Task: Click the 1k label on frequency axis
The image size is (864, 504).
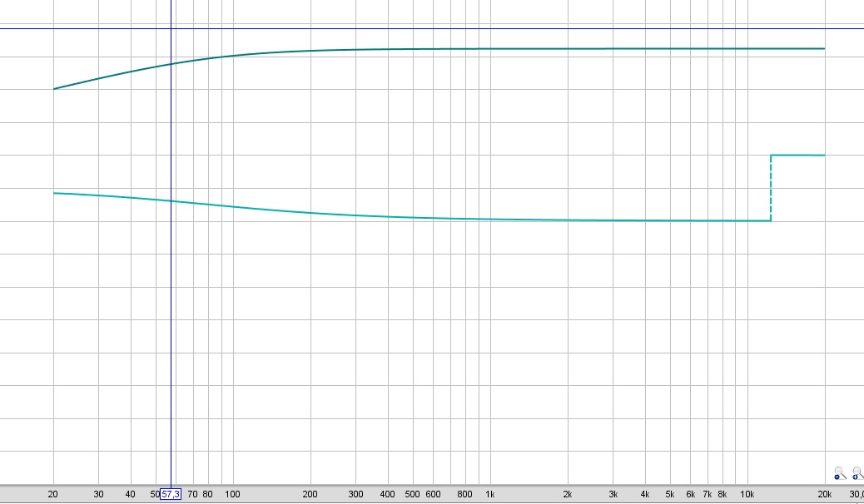Action: pos(490,494)
